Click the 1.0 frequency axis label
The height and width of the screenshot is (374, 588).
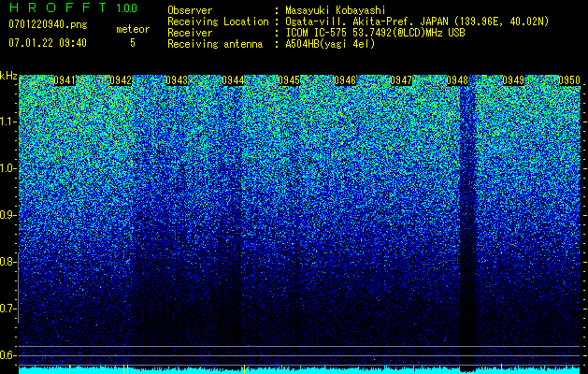pos(8,168)
